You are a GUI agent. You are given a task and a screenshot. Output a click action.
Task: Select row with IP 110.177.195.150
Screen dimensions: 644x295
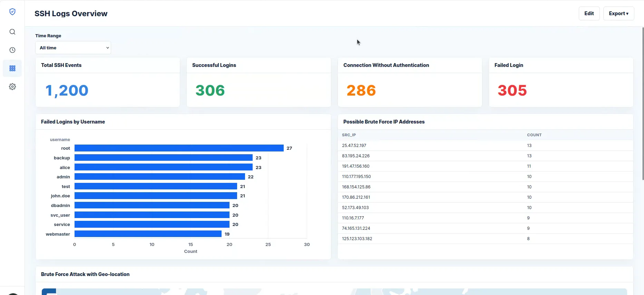[x=486, y=177]
